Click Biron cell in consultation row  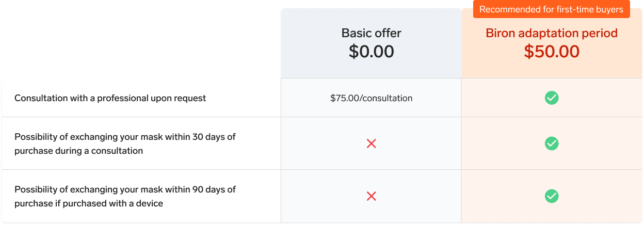coord(552,98)
